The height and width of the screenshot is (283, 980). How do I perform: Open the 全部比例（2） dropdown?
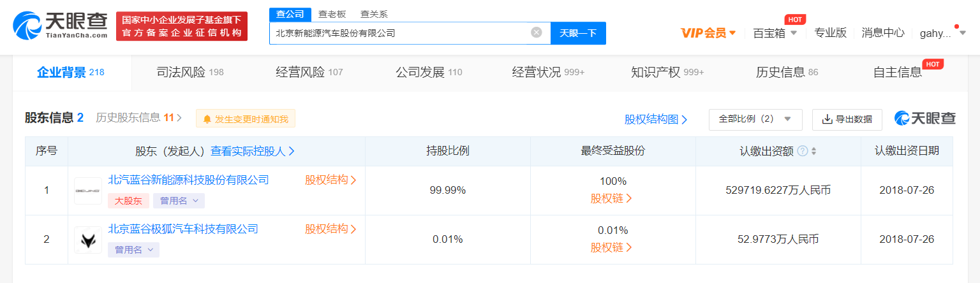tap(755, 119)
